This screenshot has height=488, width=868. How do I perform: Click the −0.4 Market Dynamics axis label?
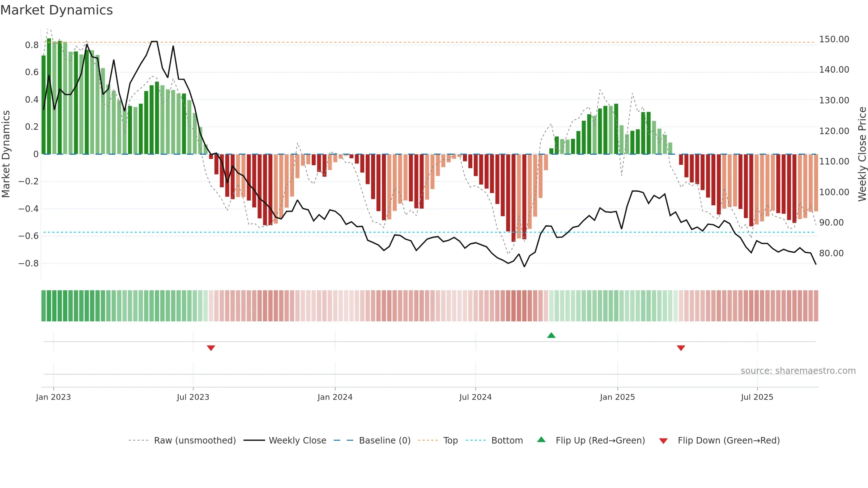(x=29, y=209)
